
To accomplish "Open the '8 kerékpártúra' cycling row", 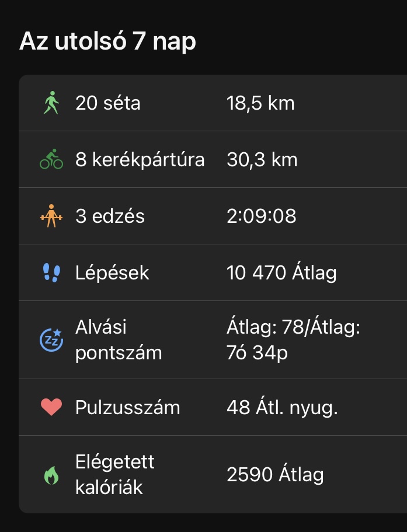I will tap(140, 159).
